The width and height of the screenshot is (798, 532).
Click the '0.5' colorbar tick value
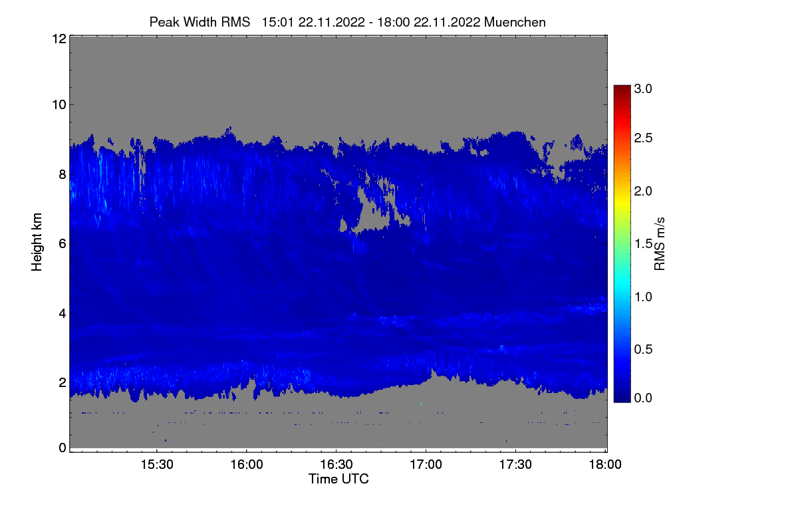coord(644,348)
